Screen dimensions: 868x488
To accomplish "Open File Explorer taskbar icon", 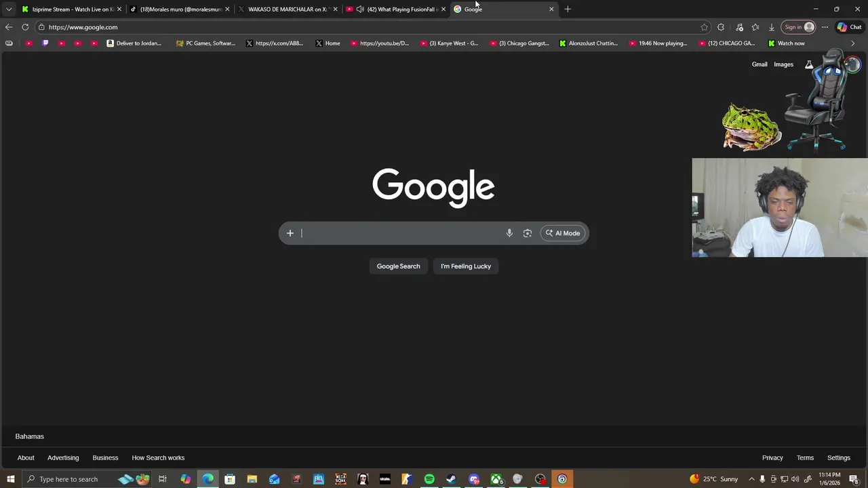I will (252, 479).
